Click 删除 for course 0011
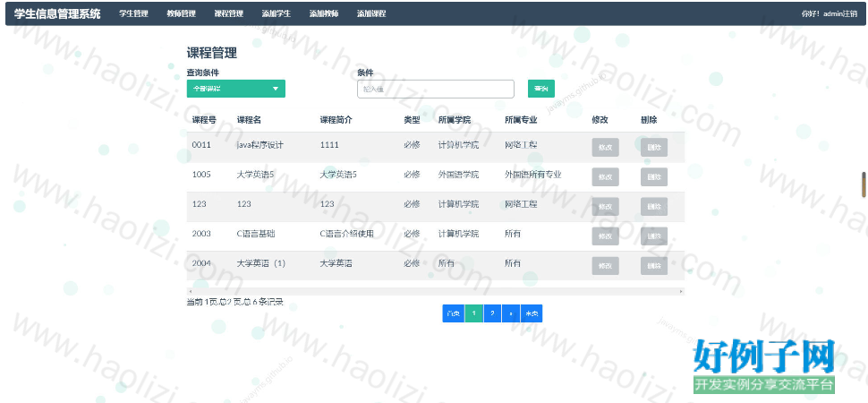868x403 pixels. (x=654, y=148)
